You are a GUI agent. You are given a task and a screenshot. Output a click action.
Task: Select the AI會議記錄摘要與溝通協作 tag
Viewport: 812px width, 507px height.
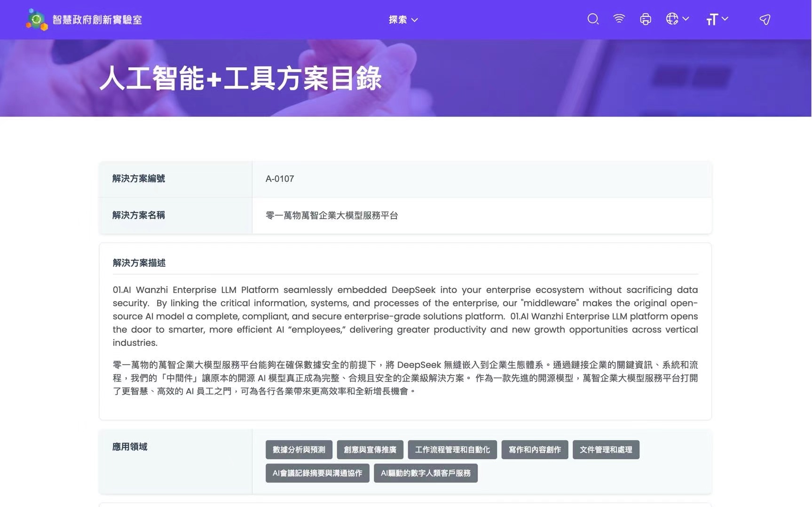pos(317,473)
